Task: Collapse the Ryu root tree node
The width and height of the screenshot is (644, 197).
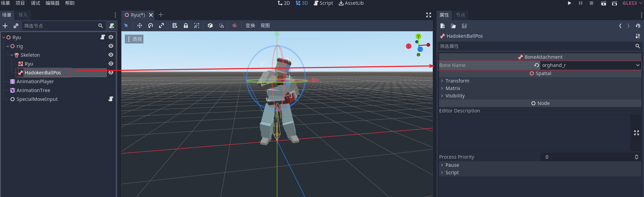Action: tap(4, 37)
